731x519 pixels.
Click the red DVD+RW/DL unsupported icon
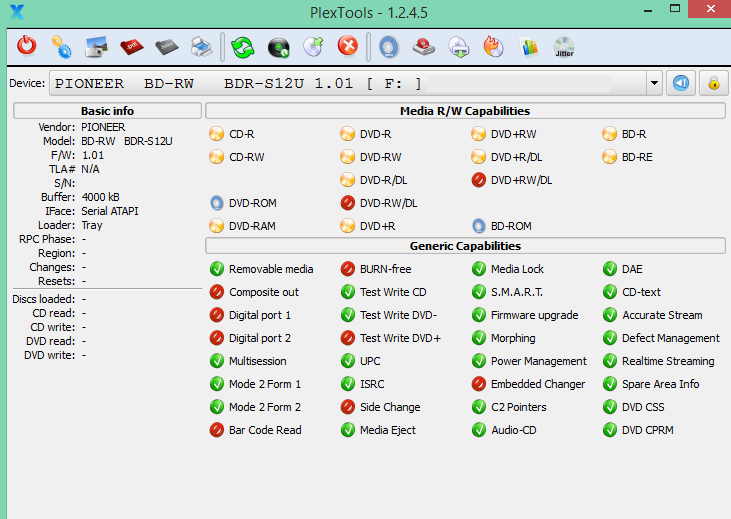(x=478, y=180)
